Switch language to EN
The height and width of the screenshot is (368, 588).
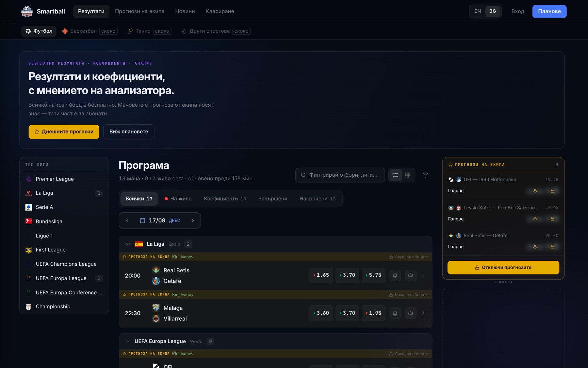coord(478,11)
